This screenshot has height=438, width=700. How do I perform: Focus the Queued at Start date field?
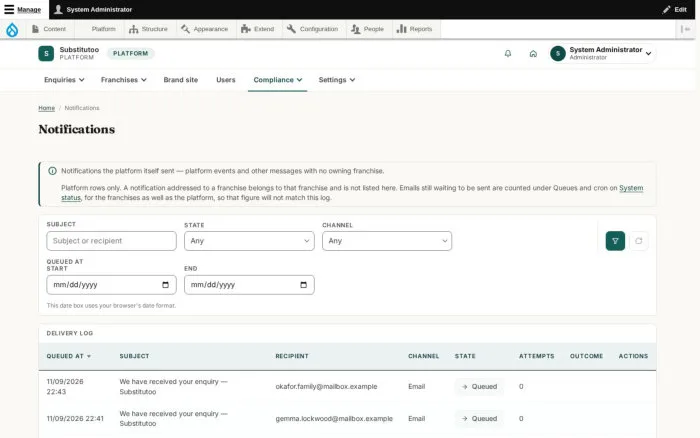[x=111, y=285]
